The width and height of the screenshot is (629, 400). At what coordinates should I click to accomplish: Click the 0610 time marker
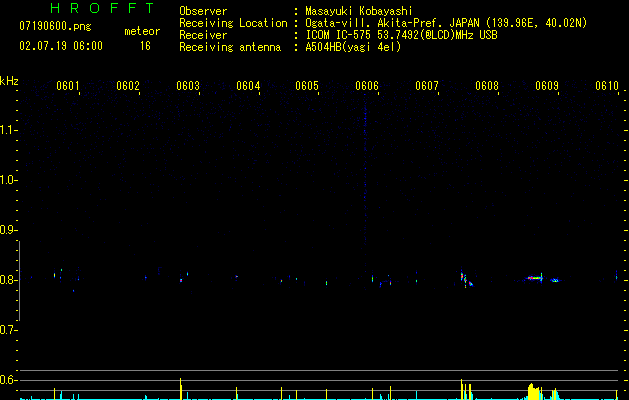[607, 85]
